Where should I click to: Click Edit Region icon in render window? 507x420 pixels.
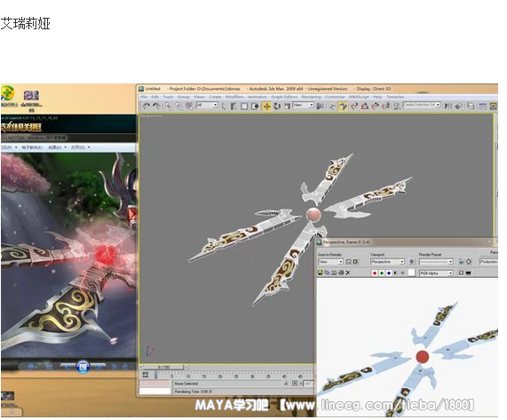[x=349, y=262]
